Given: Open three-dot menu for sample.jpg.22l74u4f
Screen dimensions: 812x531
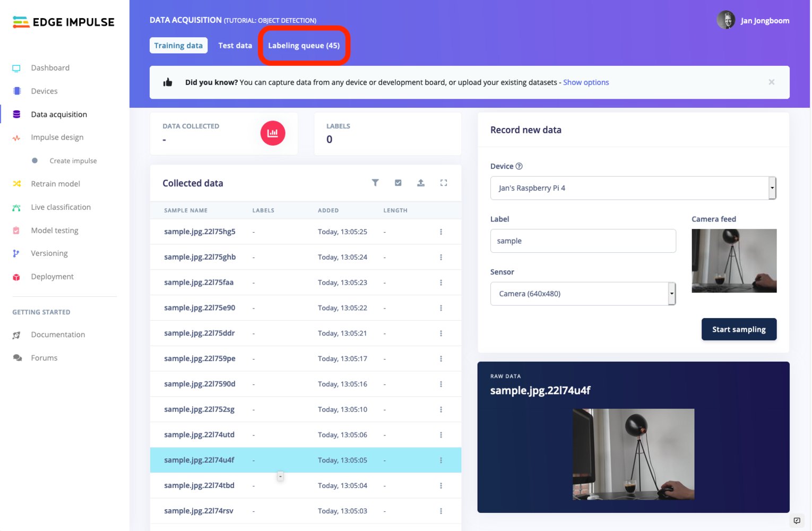Looking at the screenshot, I should 441,460.
